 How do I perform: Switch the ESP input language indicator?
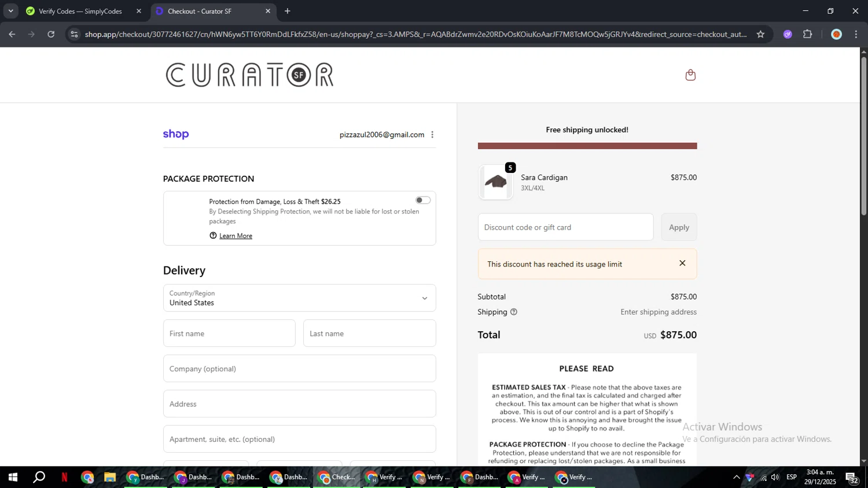tap(792, 477)
